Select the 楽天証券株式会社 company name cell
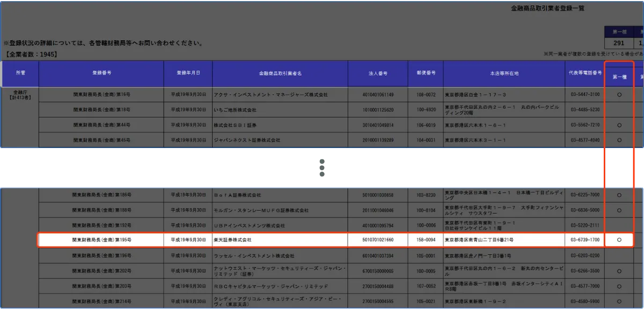Screen dimensions: 644x309 tap(233, 240)
